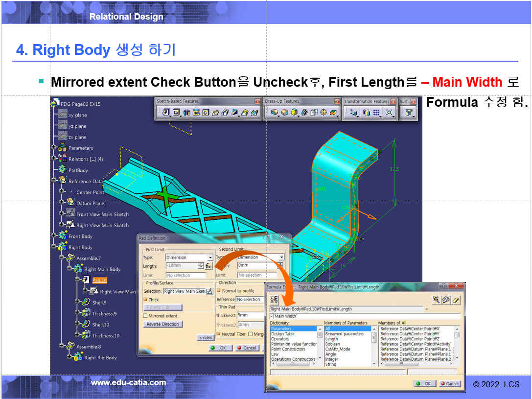Click the Thickness1 input field
Screen dimensions: 532x399
(250, 316)
